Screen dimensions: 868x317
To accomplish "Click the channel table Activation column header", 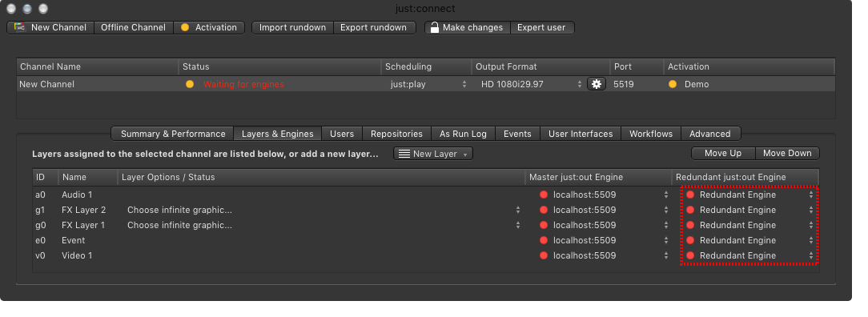I will tap(749, 66).
